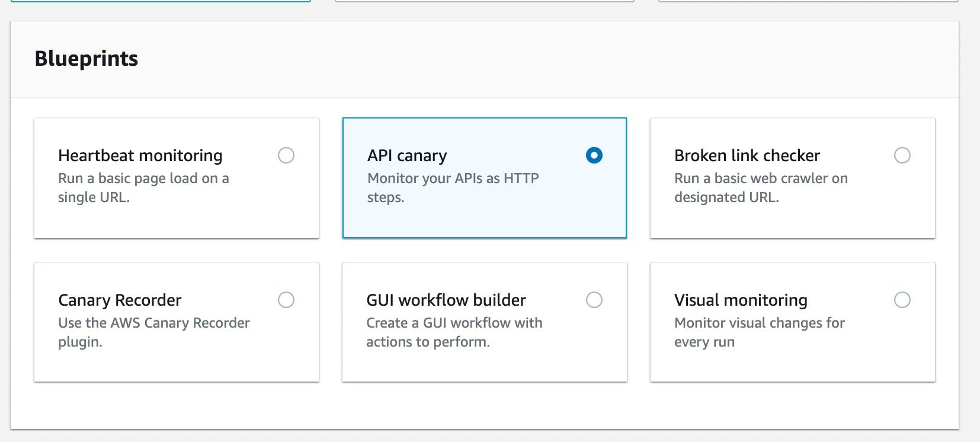The image size is (980, 442).
Task: Click the Canary Recorder card title
Action: [x=120, y=300]
